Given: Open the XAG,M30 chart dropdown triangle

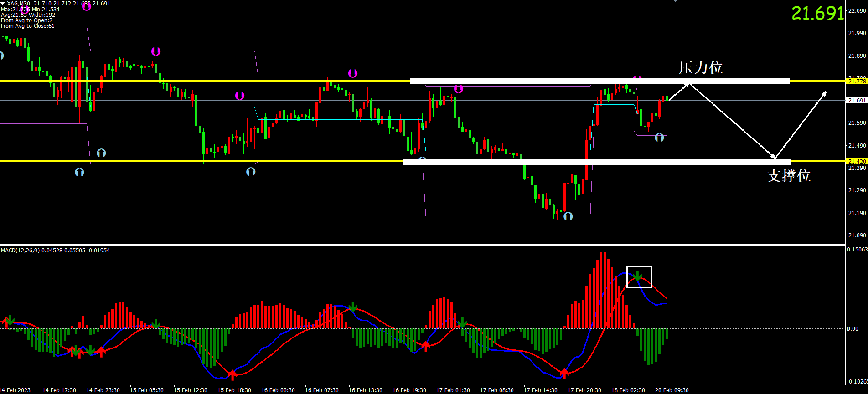Looking at the screenshot, I should pyautogui.click(x=3, y=4).
